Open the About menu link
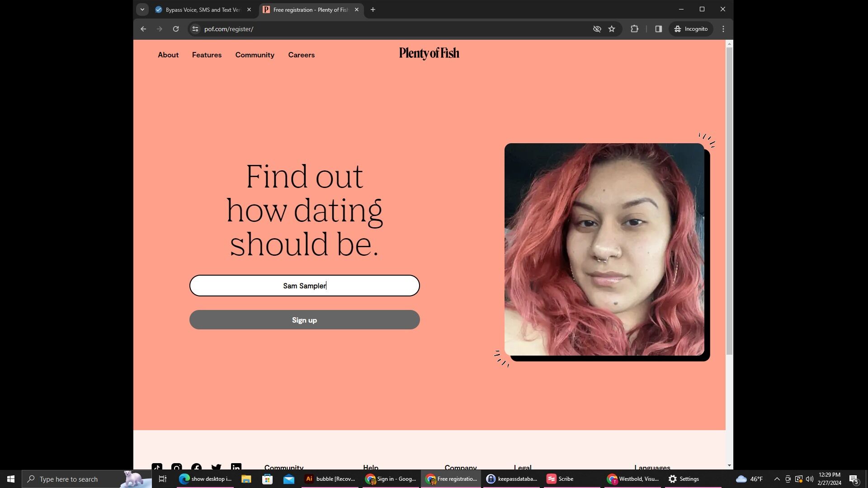Image resolution: width=868 pixels, height=488 pixels. 168,55
